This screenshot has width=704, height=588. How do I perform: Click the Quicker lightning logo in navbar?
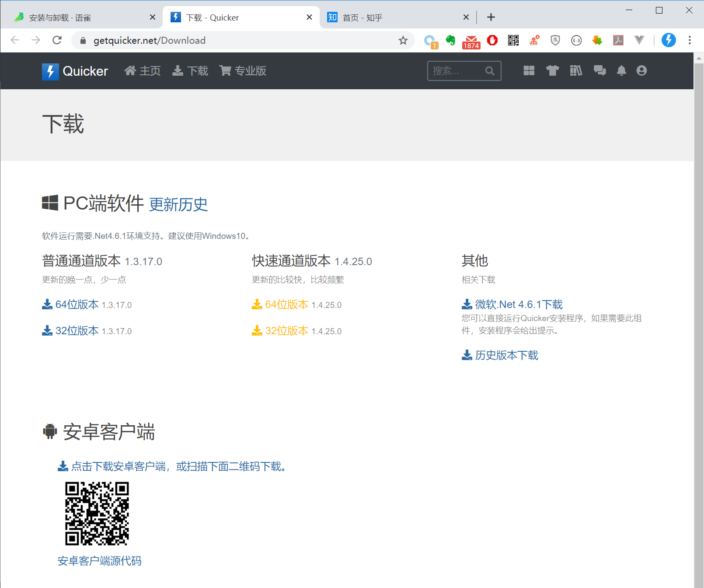pyautogui.click(x=50, y=71)
